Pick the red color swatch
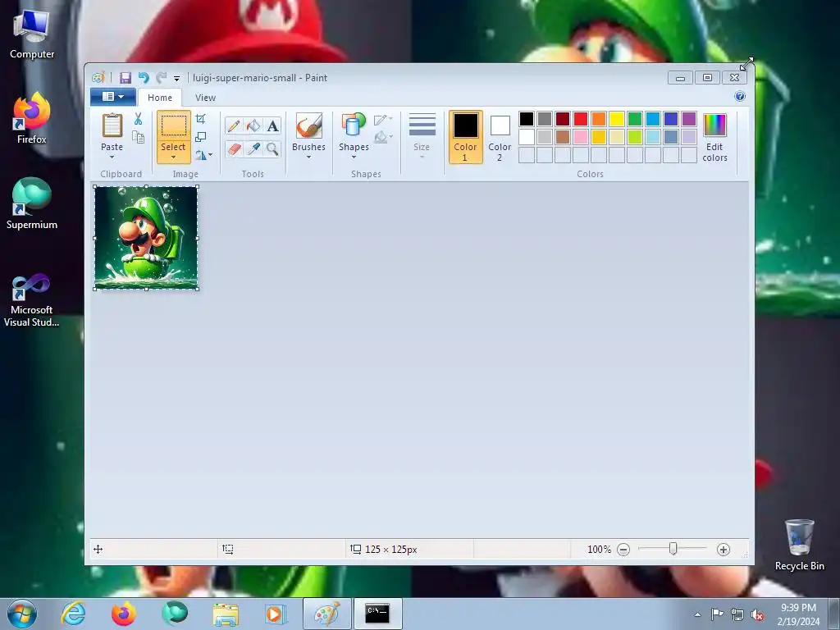This screenshot has height=630, width=840. 581,119
